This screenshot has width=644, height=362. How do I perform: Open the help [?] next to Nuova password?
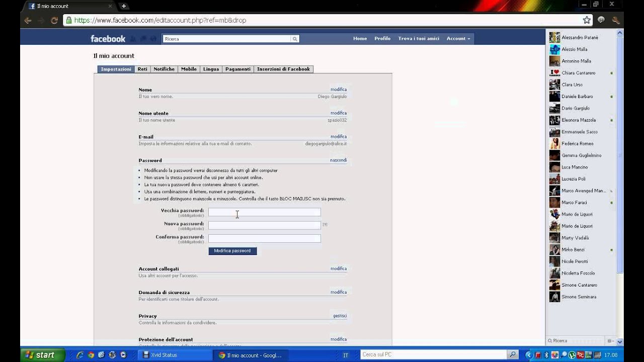coord(325,224)
